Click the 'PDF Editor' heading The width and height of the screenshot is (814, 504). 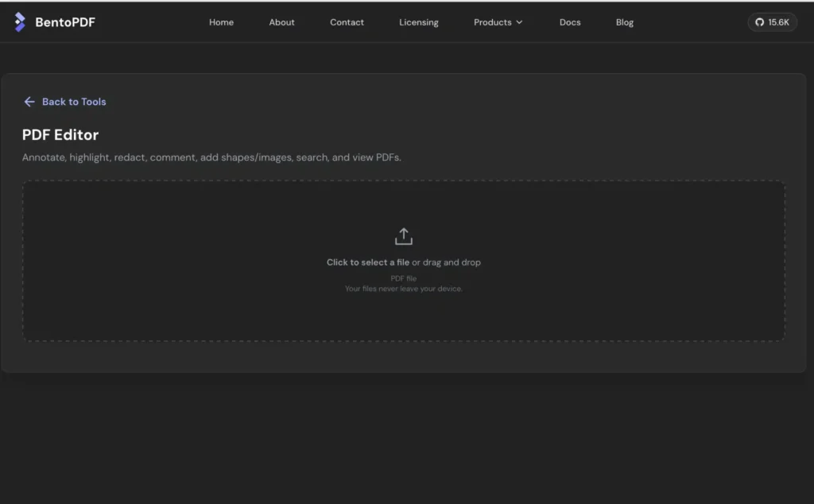point(60,135)
